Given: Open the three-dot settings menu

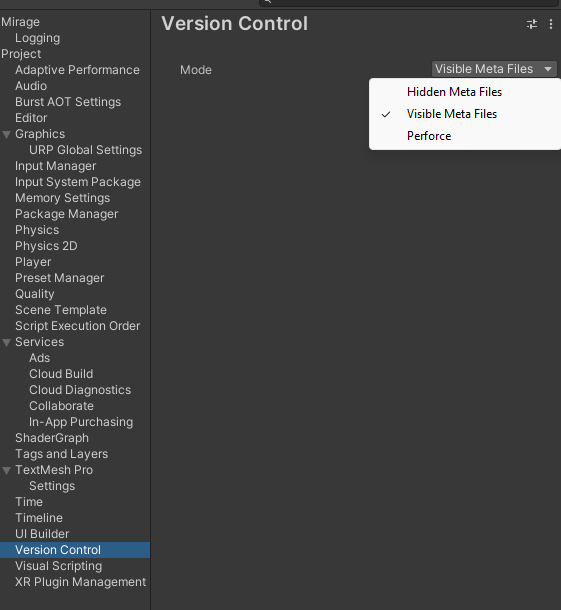Looking at the screenshot, I should (x=550, y=24).
